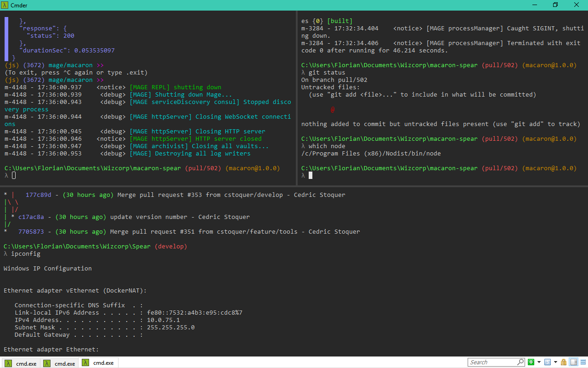Click the green new console plus icon

531,362
